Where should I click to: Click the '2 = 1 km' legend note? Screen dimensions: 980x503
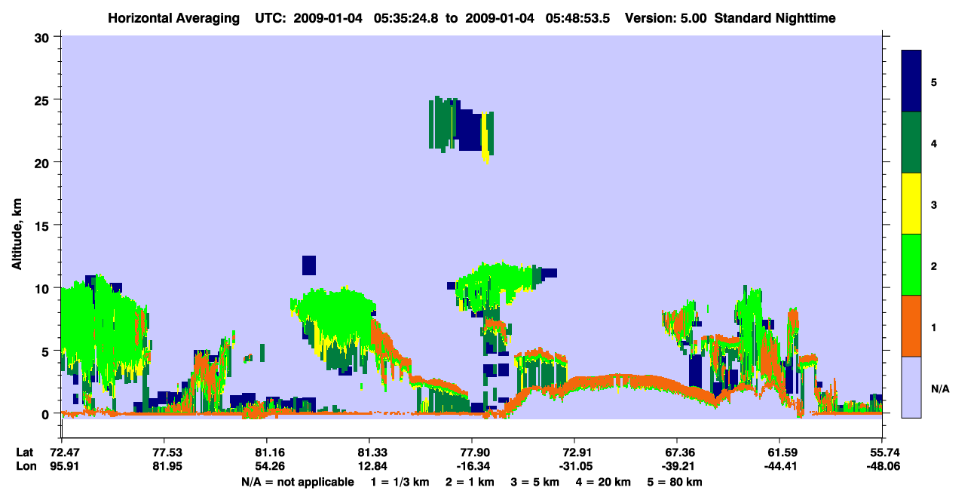pos(470,482)
